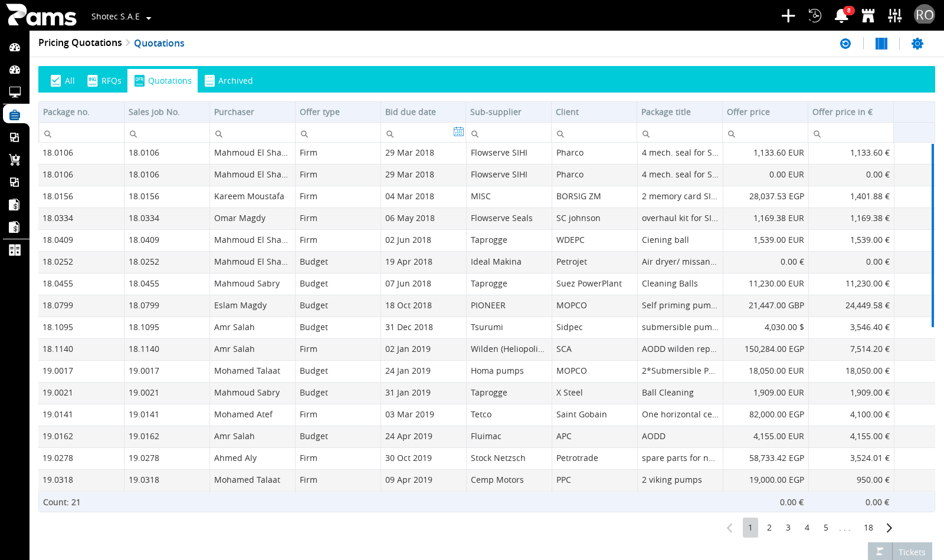Viewport: 944px width, 560px height.
Task: Click the Package title filter field
Action: [680, 133]
